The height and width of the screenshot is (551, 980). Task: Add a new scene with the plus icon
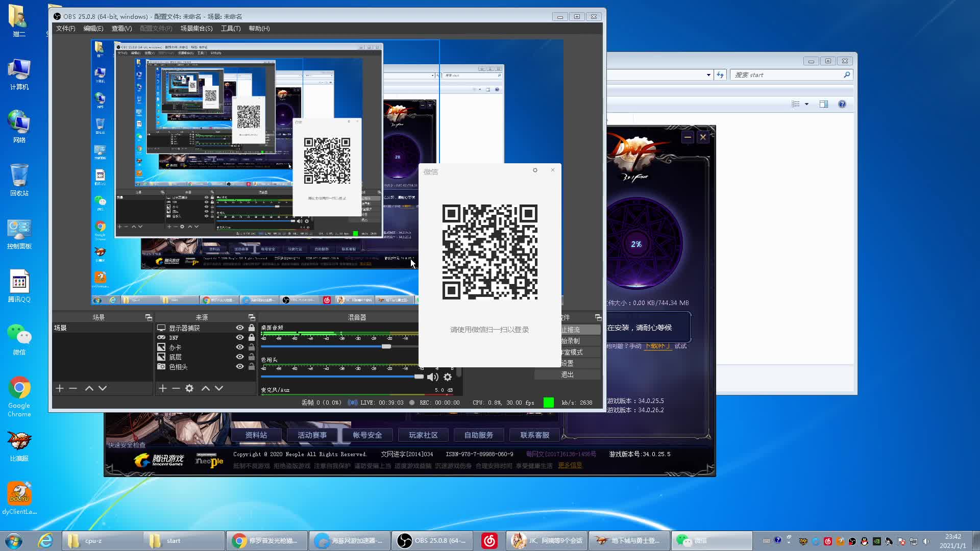(60, 388)
